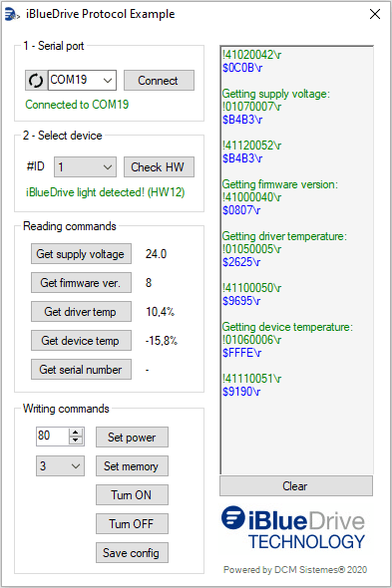Click the driver temp value 10,4%
This screenshot has height=588, width=392.
point(161,312)
